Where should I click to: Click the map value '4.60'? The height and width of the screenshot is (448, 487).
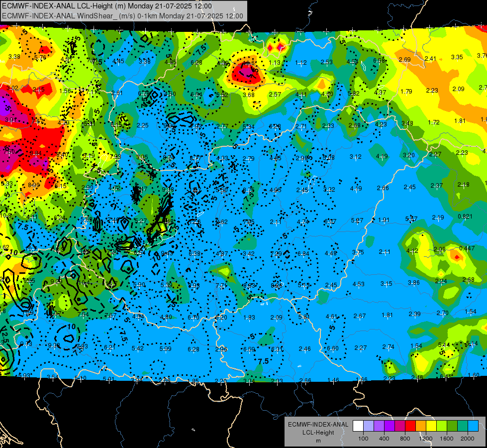[327, 94]
